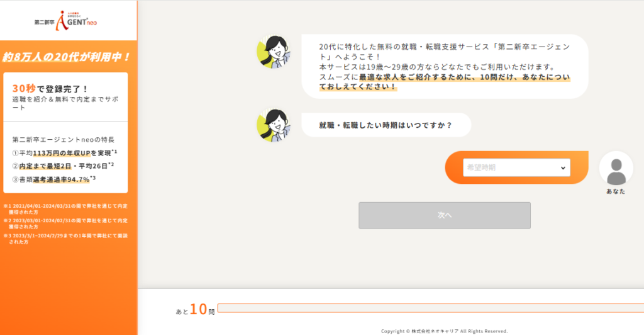Click the 次へ button

[445, 215]
